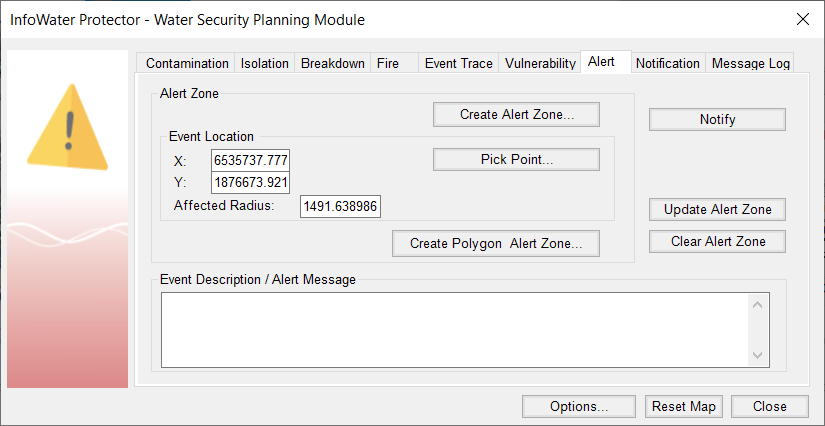
Task: Go to the Fire tab
Action: point(388,63)
